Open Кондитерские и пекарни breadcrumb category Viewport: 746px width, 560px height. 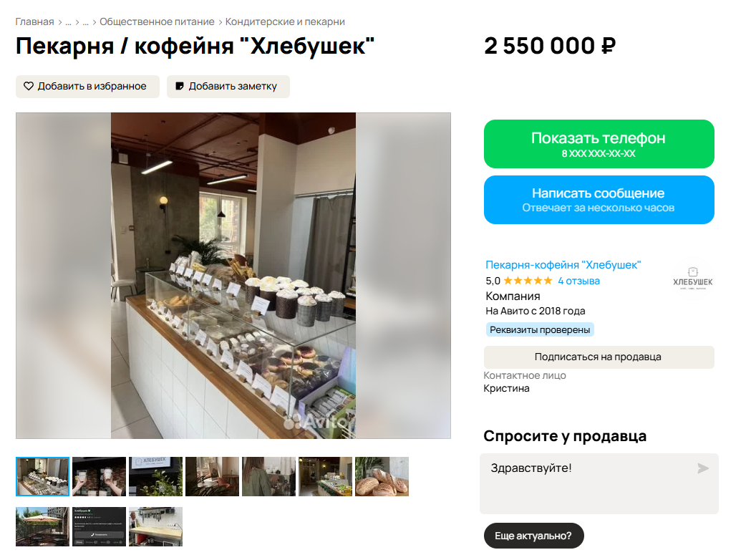click(x=285, y=22)
